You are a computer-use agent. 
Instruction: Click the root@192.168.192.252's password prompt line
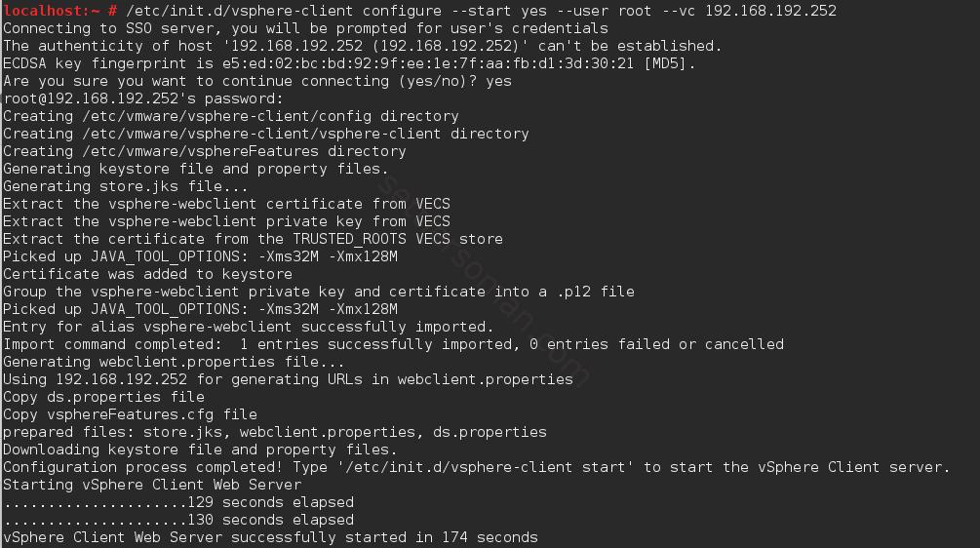click(x=143, y=98)
